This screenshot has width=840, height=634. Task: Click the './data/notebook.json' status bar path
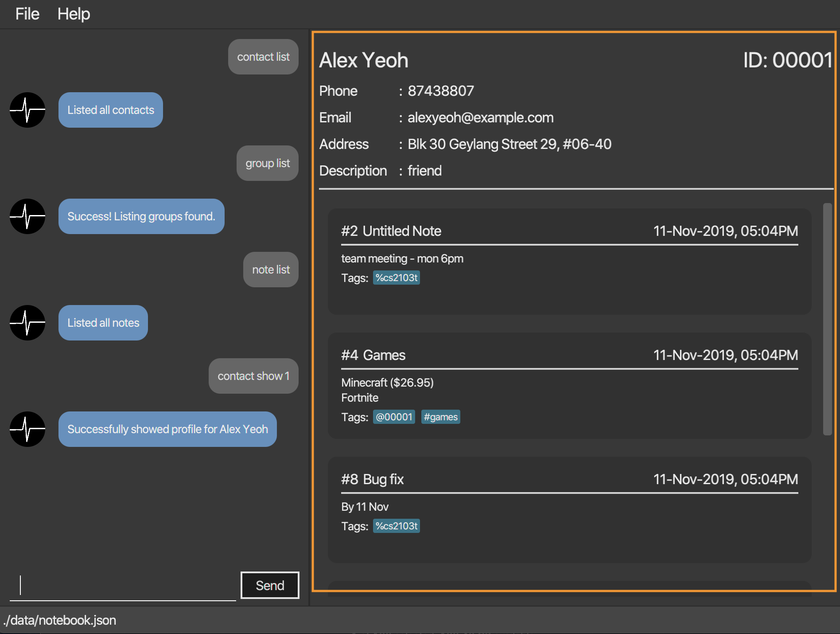[x=60, y=620]
